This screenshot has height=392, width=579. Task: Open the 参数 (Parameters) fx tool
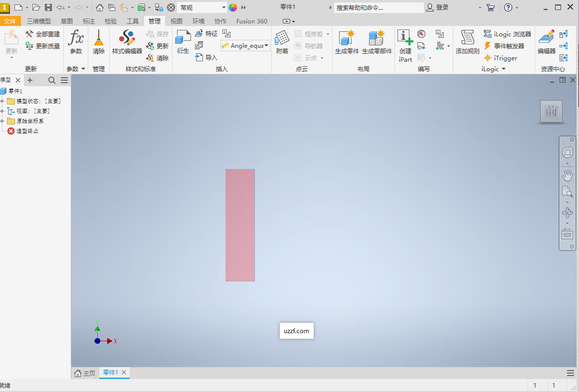pos(75,42)
